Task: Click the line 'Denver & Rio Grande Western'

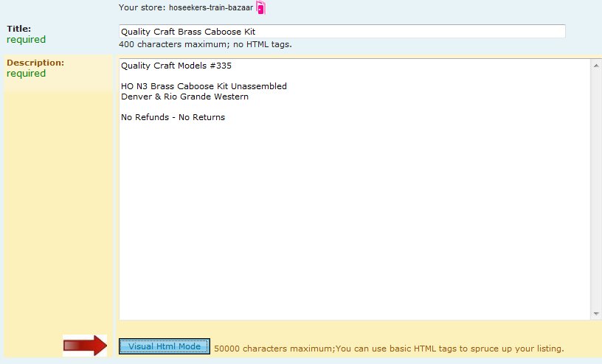Action: (184, 97)
